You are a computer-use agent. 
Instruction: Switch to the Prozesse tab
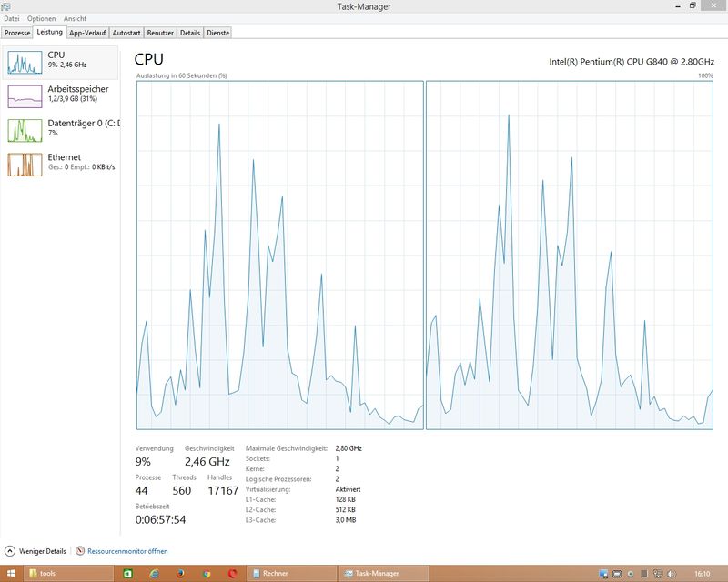coord(17,33)
